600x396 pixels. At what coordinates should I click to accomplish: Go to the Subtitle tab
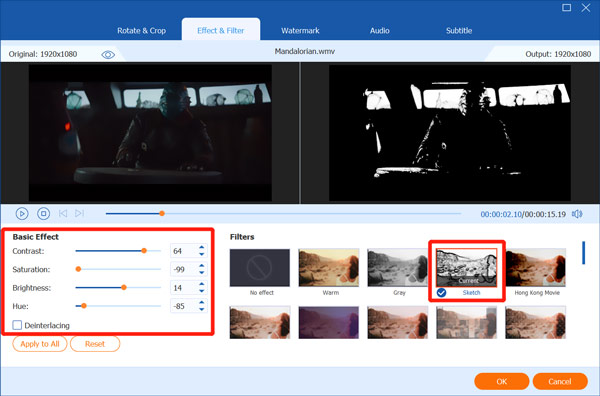coord(459,31)
